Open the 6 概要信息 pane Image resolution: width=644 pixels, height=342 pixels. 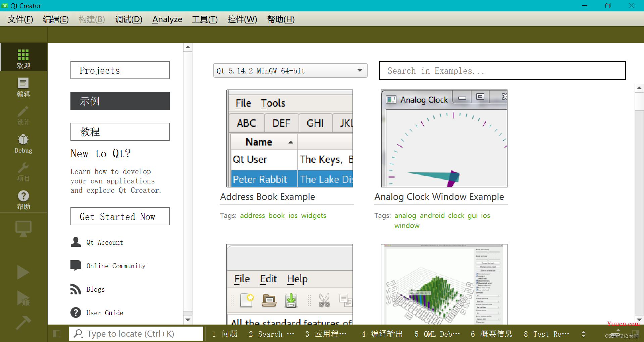point(491,334)
